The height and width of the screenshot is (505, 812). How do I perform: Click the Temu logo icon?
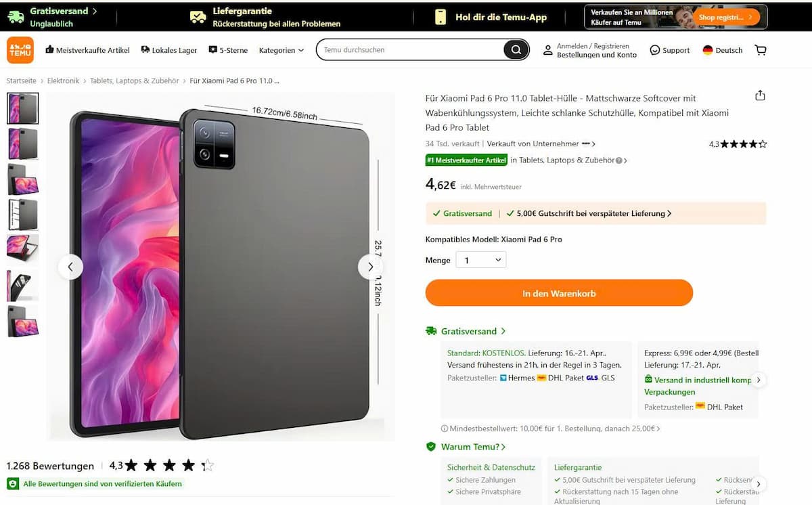pos(20,50)
